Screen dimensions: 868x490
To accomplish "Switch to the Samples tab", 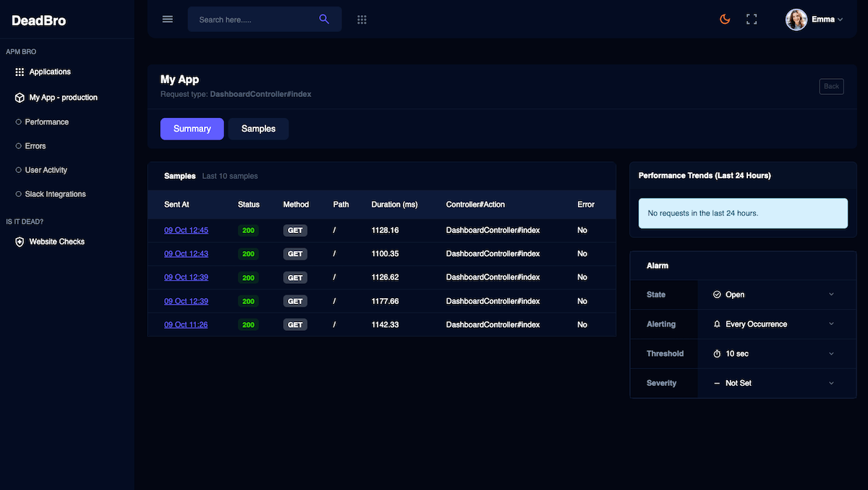I will (x=258, y=129).
